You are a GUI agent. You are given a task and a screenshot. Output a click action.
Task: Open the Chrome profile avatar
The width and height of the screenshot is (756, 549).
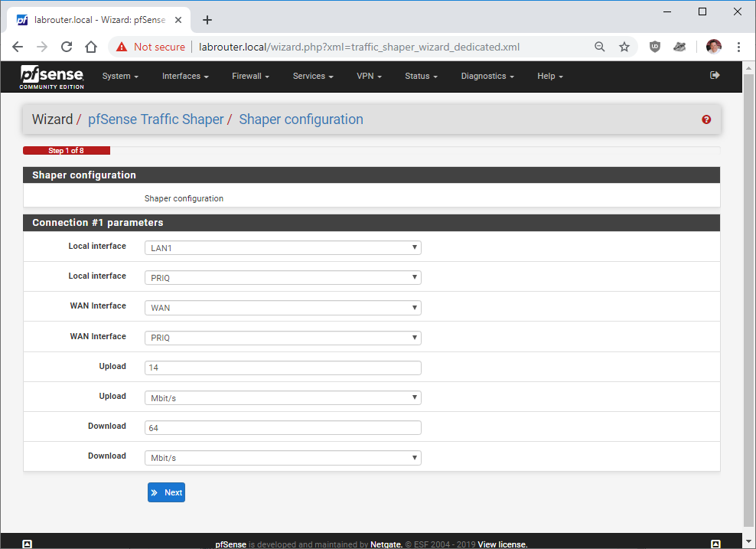(714, 47)
